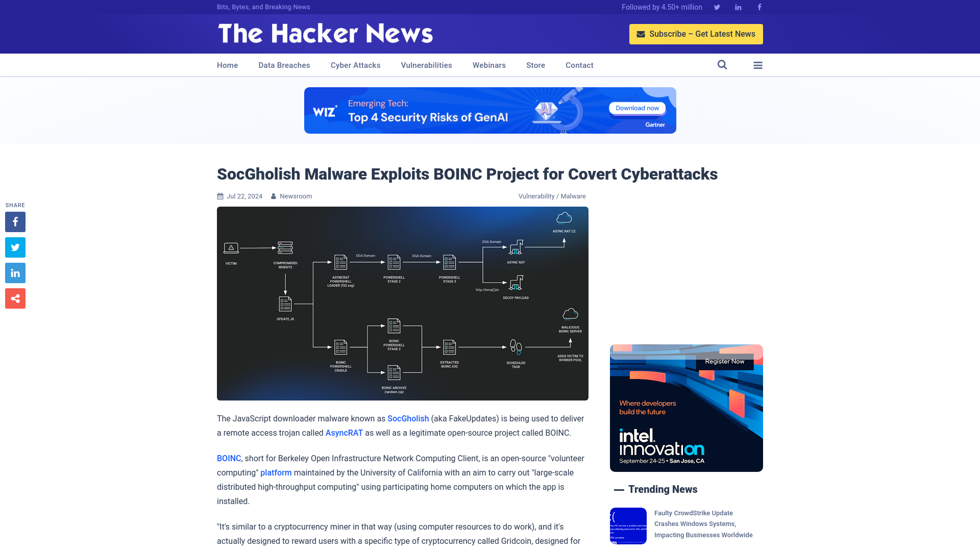This screenshot has height=551, width=980.
Task: Click the SocGholish hyperlink in article
Action: 408,418
